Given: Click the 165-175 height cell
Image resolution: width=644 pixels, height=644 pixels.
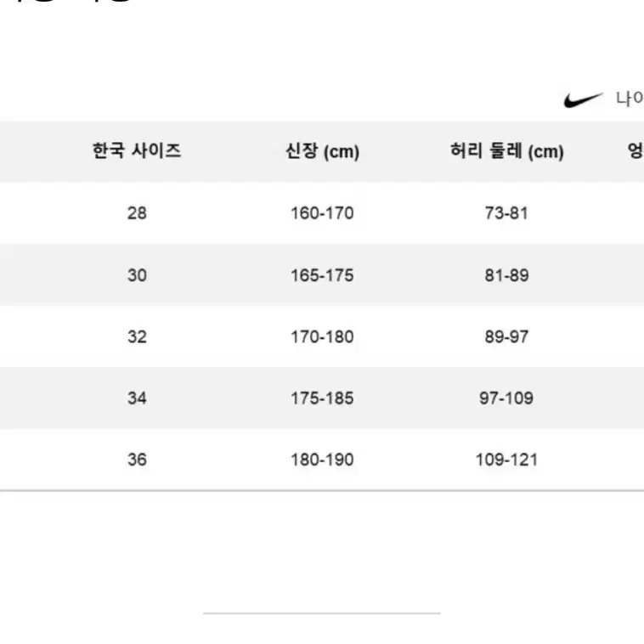Looking at the screenshot, I should point(322,275).
